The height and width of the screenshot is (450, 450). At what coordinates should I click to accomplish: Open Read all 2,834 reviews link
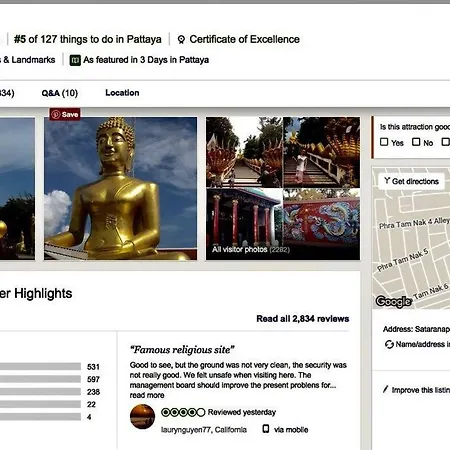click(303, 319)
